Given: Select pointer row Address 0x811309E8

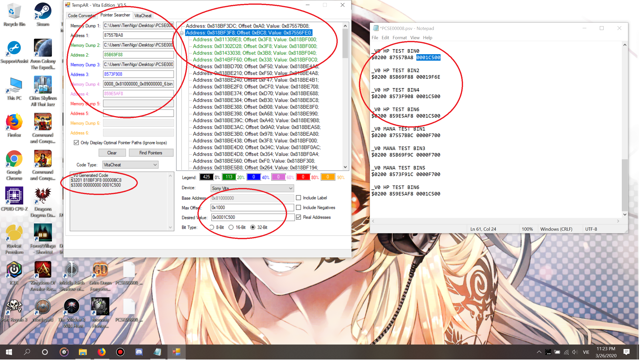Looking at the screenshot, I should (x=255, y=39).
